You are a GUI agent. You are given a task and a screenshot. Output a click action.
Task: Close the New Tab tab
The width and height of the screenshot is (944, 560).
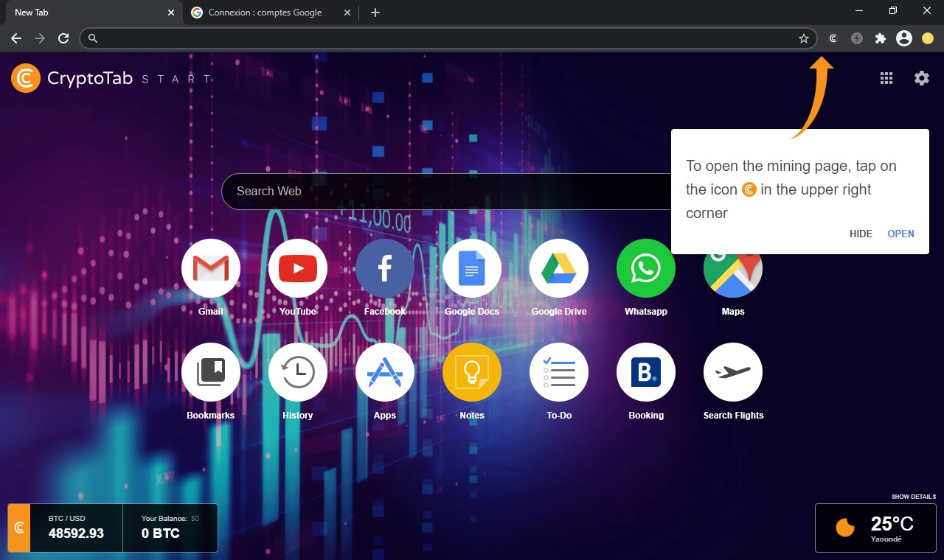pyautogui.click(x=171, y=13)
